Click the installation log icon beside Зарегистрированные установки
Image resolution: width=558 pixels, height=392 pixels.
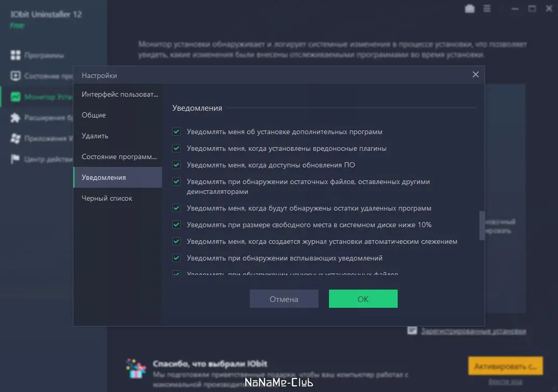point(412,331)
